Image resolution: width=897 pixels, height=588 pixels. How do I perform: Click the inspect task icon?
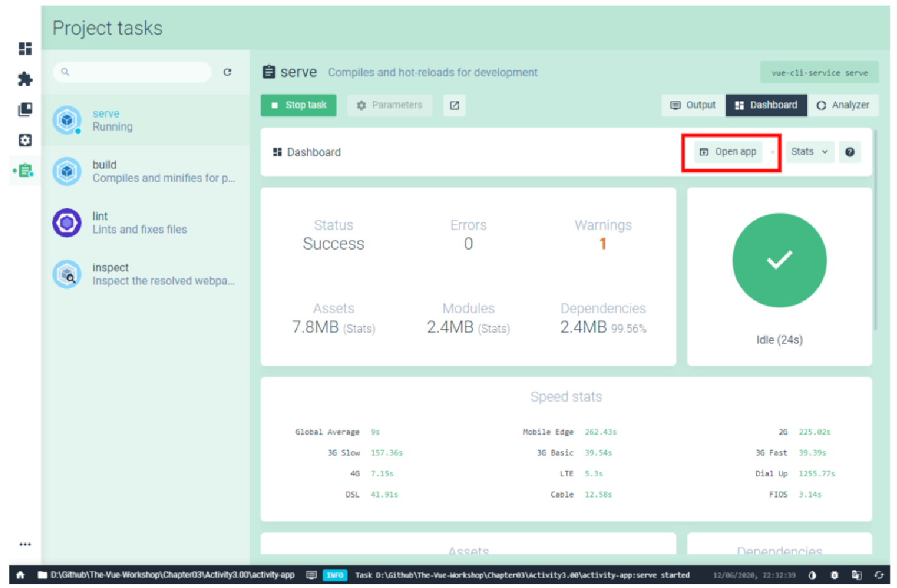66,274
